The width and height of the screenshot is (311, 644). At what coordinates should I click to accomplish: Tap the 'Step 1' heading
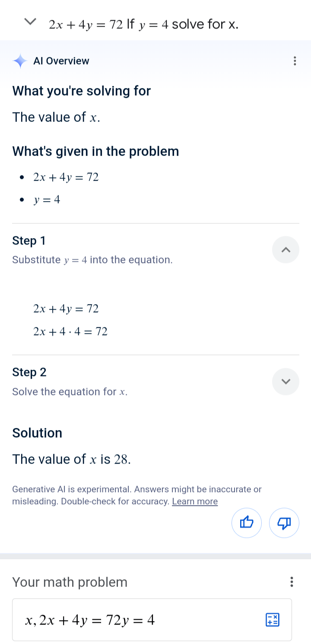29,241
